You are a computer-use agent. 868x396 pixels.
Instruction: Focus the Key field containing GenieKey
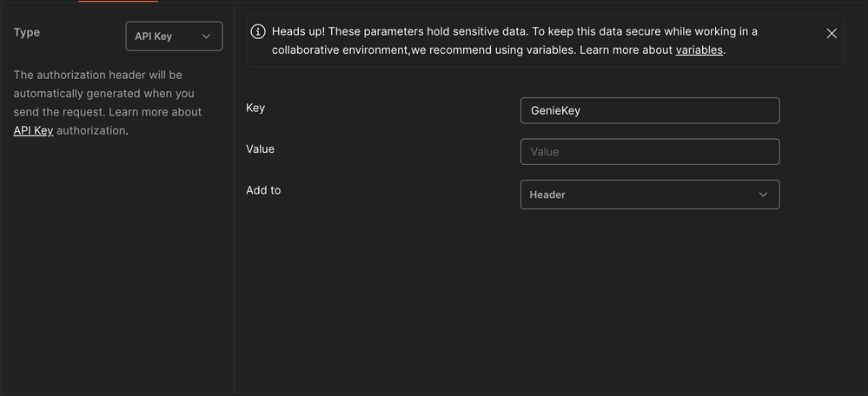(x=649, y=110)
